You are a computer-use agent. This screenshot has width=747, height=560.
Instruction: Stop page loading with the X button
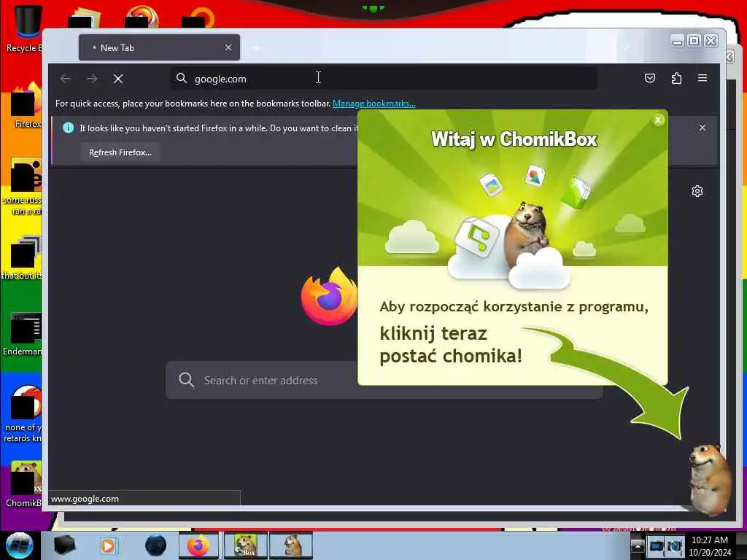pyautogui.click(x=118, y=79)
